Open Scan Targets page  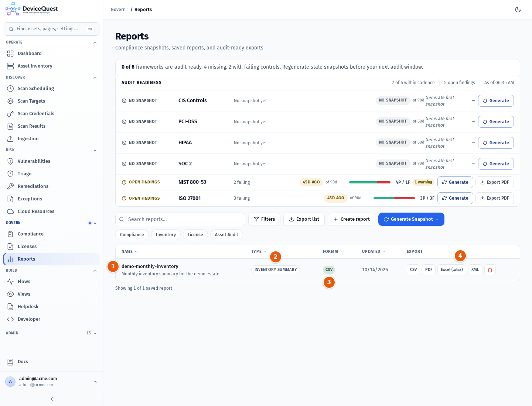(51, 101)
